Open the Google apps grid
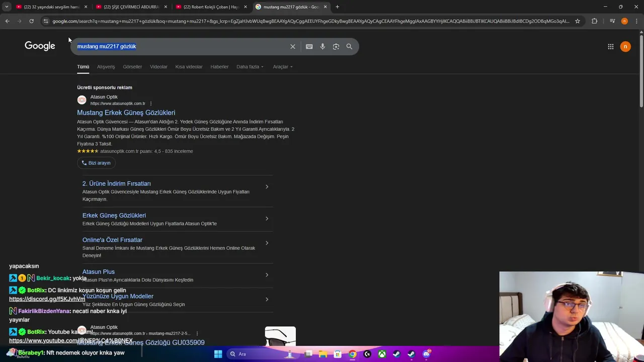 tap(611, 46)
